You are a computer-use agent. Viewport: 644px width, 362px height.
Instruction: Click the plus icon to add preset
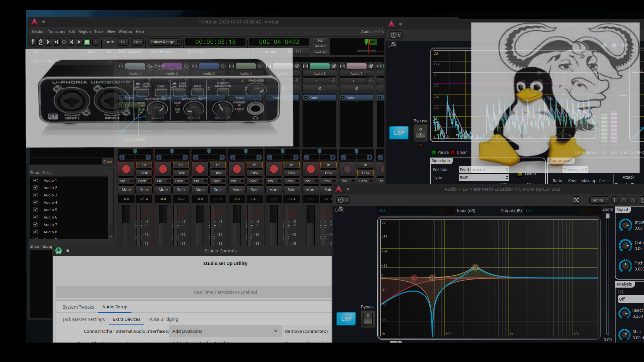[x=614, y=200]
